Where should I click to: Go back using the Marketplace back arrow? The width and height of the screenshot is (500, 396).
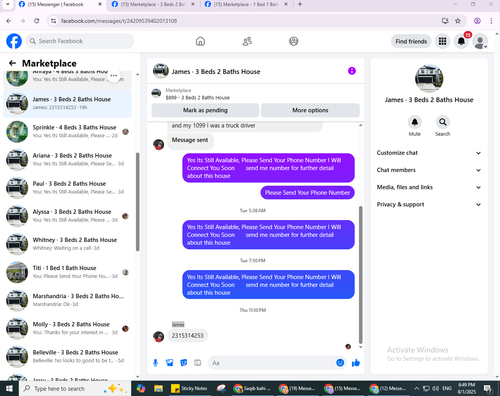click(13, 63)
